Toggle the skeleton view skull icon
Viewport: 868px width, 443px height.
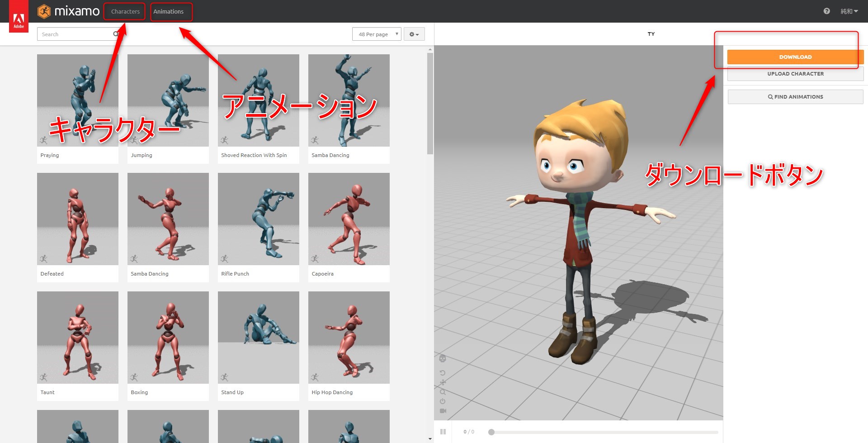pyautogui.click(x=443, y=358)
